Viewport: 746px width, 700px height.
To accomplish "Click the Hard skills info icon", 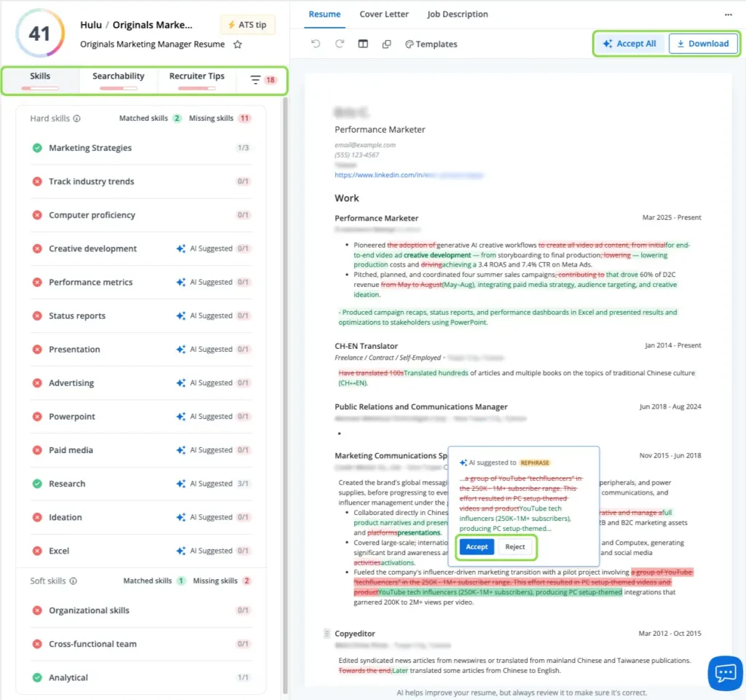I will point(76,119).
